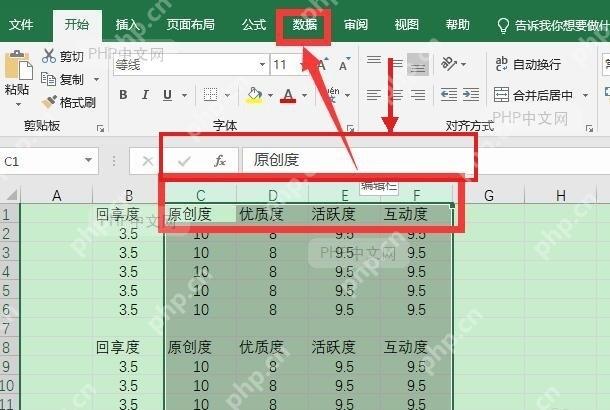The height and width of the screenshot is (410, 610).
Task: Expand the font name dropdown
Action: click(x=263, y=65)
